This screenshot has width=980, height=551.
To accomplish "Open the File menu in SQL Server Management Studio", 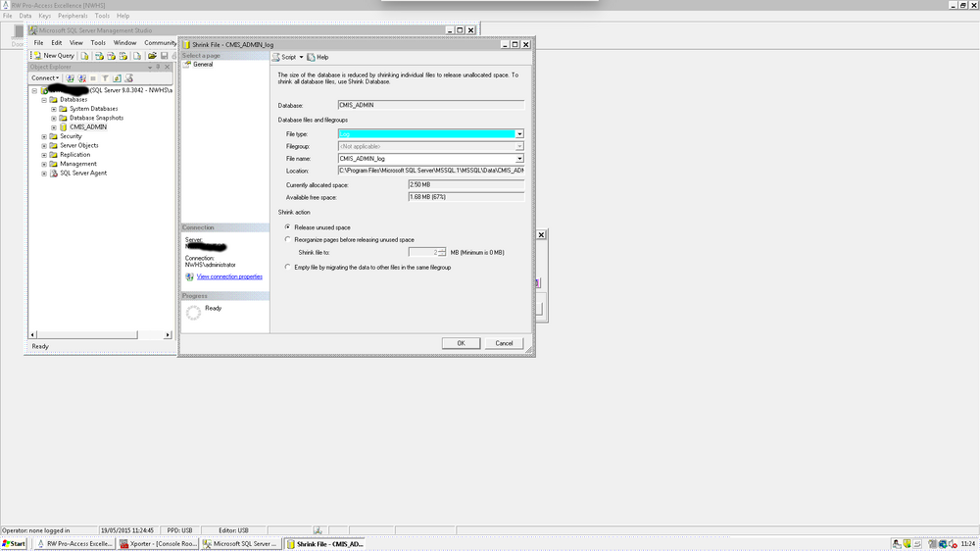I will pos(39,42).
